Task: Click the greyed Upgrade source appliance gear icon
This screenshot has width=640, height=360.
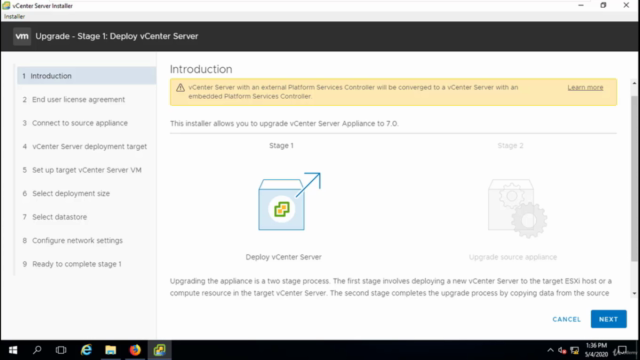Action: click(518, 209)
